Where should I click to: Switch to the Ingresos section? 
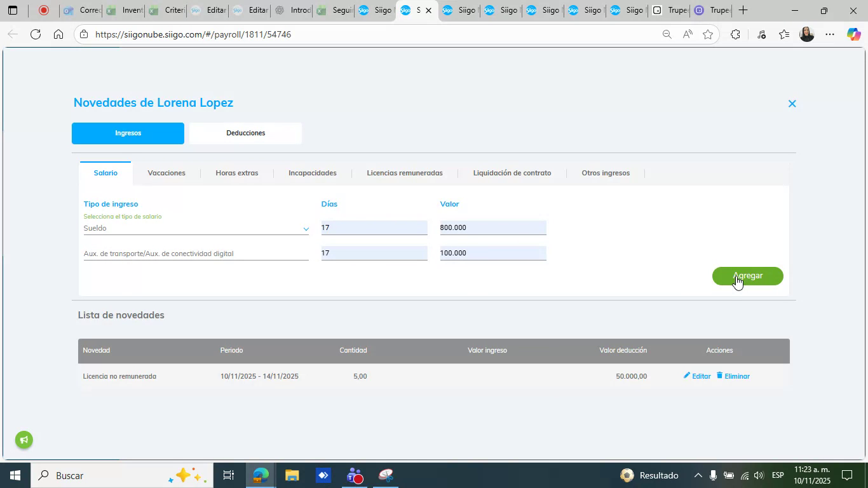tap(128, 133)
